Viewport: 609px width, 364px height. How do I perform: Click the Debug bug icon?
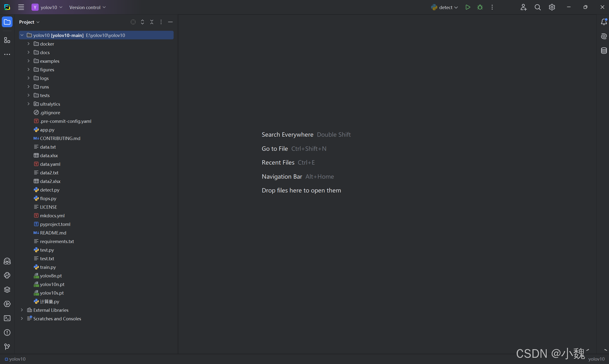pos(480,7)
